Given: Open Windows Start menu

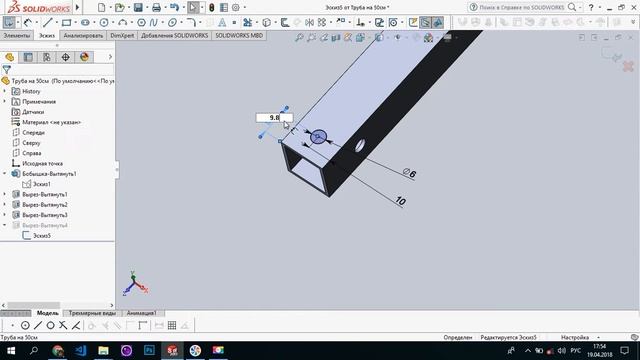Looking at the screenshot, I should [11, 351].
